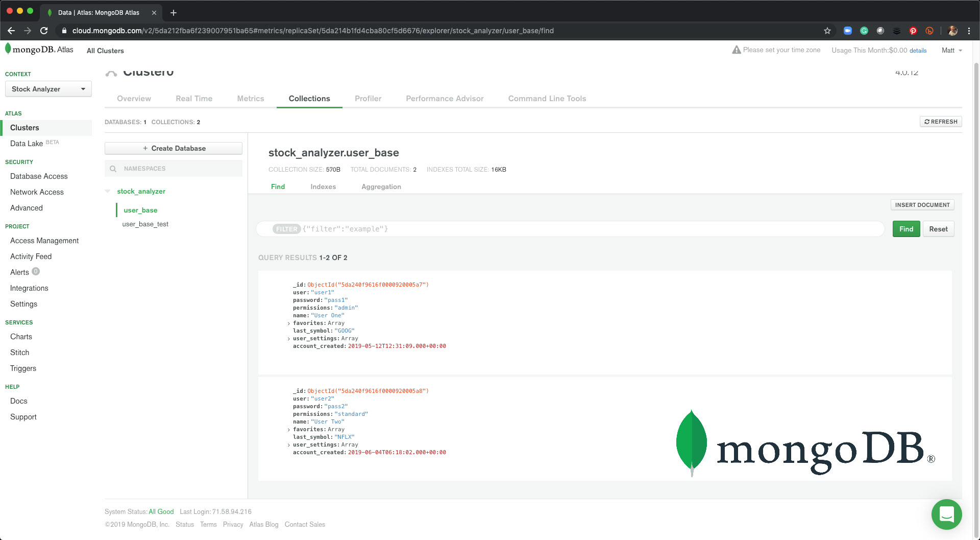The width and height of the screenshot is (980, 540).
Task: Open a new browser tab
Action: point(174,13)
